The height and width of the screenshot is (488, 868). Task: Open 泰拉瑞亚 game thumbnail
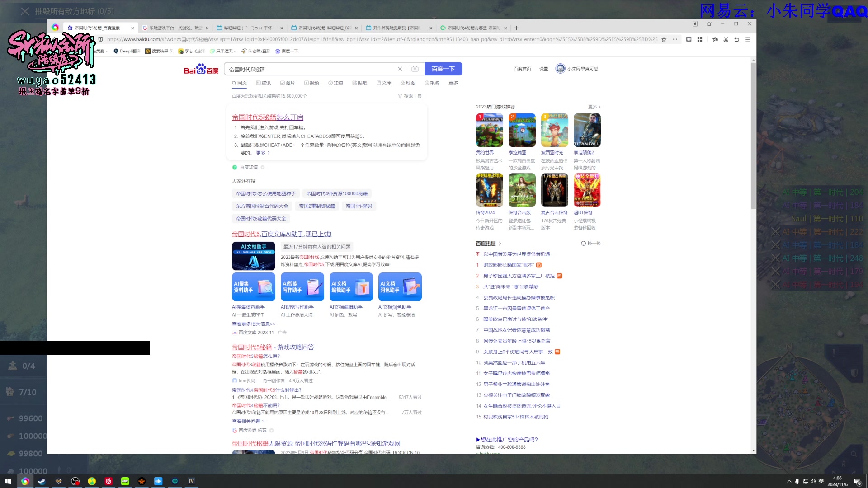pyautogui.click(x=522, y=130)
